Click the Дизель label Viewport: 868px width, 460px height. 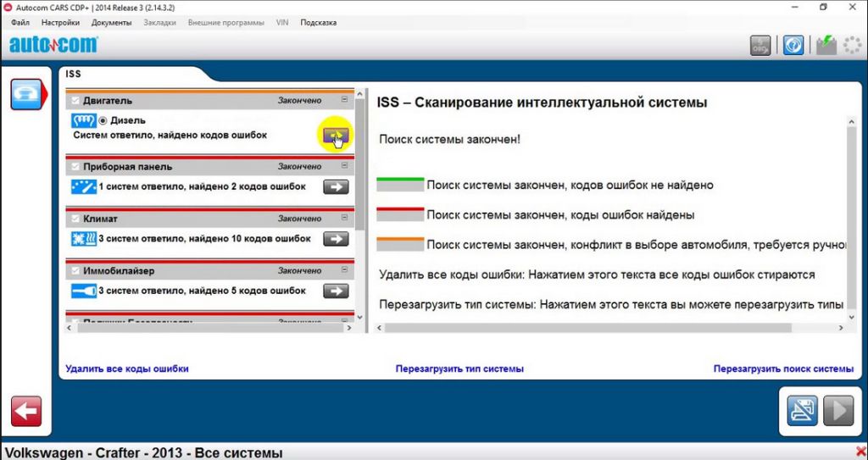click(128, 120)
